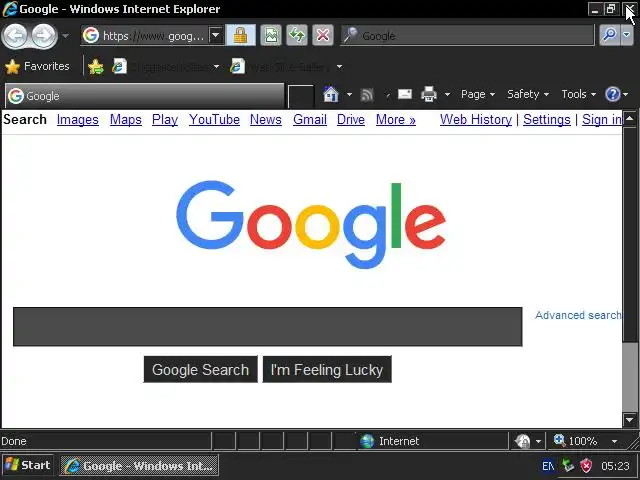Image resolution: width=640 pixels, height=480 pixels.
Task: Click the address bar URL field
Action: click(145, 36)
